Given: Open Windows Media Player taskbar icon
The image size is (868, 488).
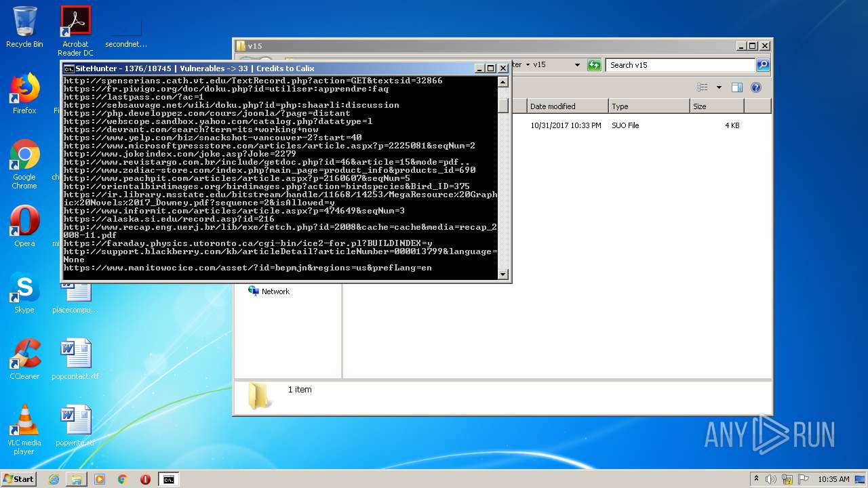Looking at the screenshot, I should (x=100, y=479).
